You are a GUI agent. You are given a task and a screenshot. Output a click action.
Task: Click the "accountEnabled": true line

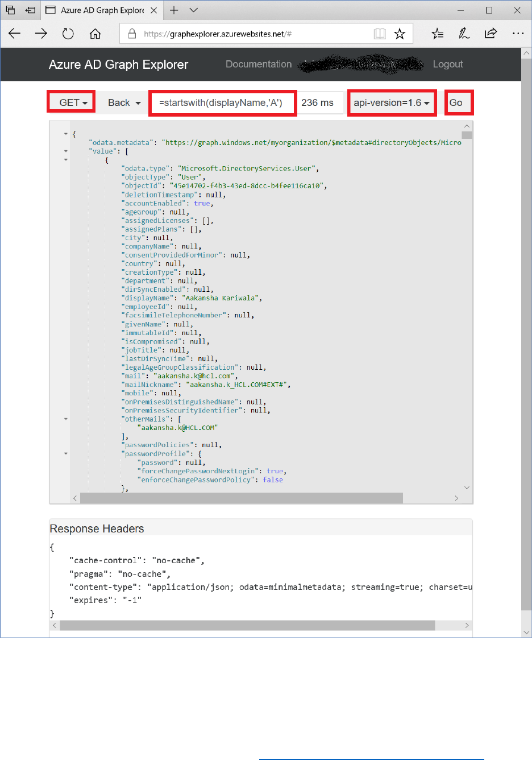point(167,203)
